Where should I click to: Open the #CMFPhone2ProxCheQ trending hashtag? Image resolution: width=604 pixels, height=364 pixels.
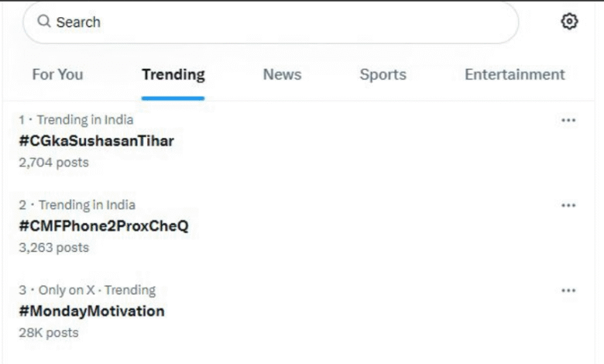(x=104, y=226)
